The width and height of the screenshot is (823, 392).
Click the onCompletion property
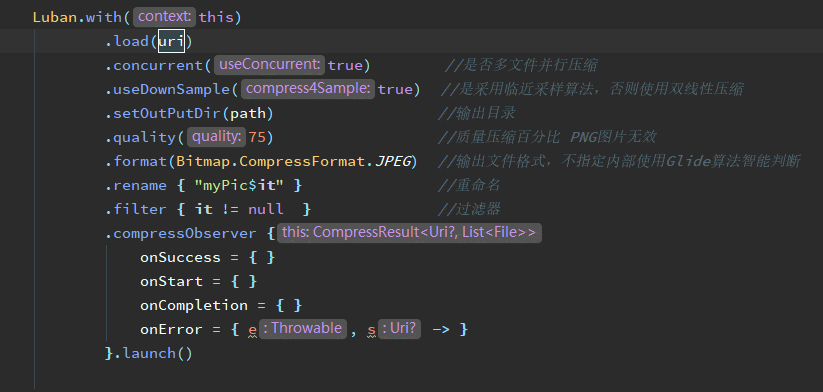pos(194,305)
